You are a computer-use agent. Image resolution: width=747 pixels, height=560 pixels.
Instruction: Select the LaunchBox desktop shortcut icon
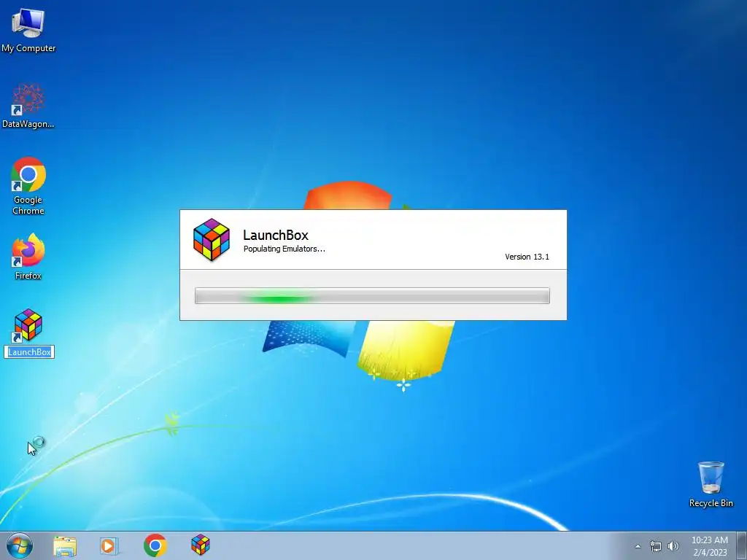tap(28, 326)
